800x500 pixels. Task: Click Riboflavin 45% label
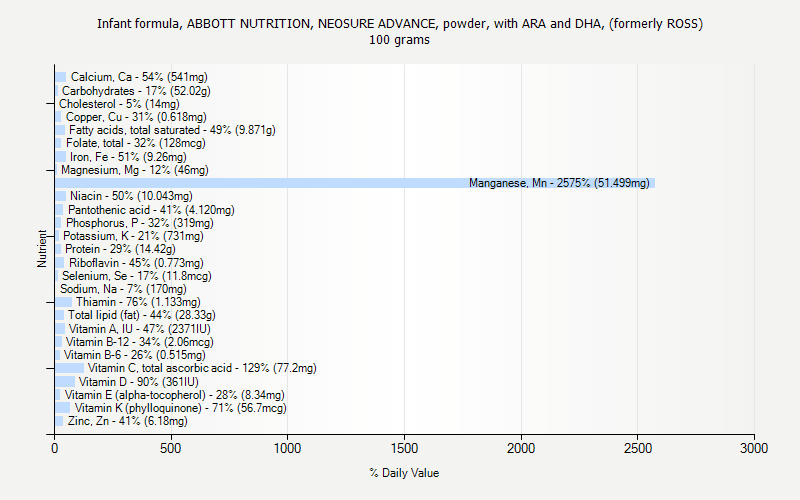pyautogui.click(x=136, y=263)
